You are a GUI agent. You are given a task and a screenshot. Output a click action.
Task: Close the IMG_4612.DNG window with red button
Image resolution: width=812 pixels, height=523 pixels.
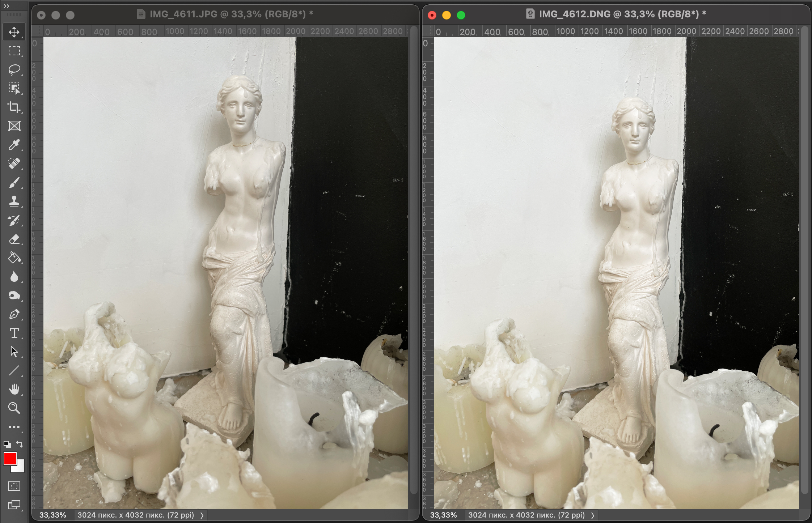pos(432,15)
